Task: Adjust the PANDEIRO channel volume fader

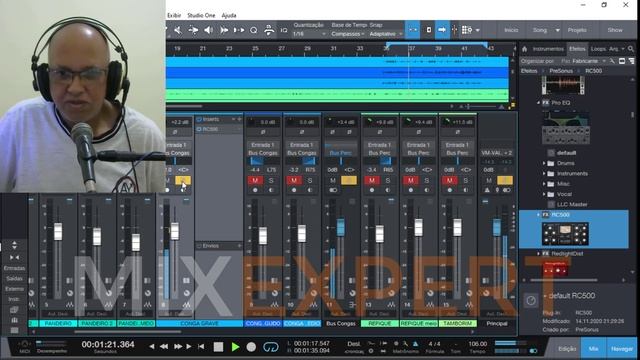Action: click(58, 232)
